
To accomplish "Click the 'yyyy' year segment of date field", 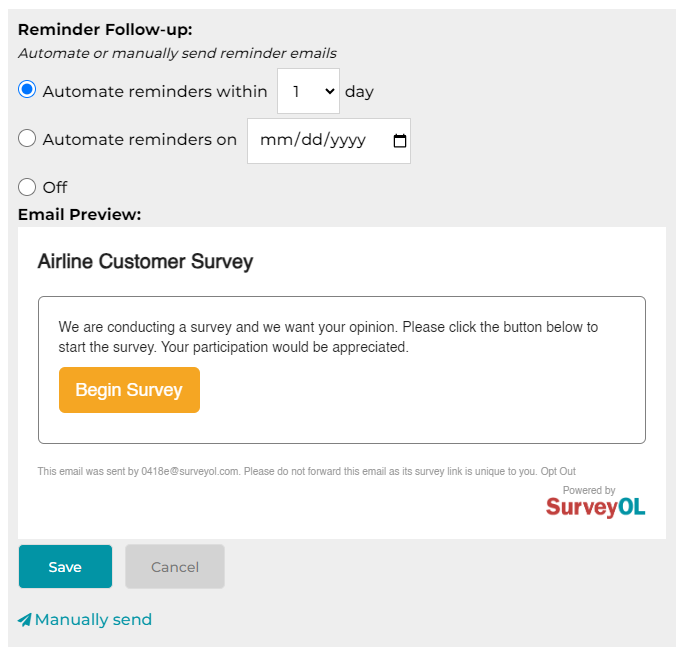I will click(348, 141).
